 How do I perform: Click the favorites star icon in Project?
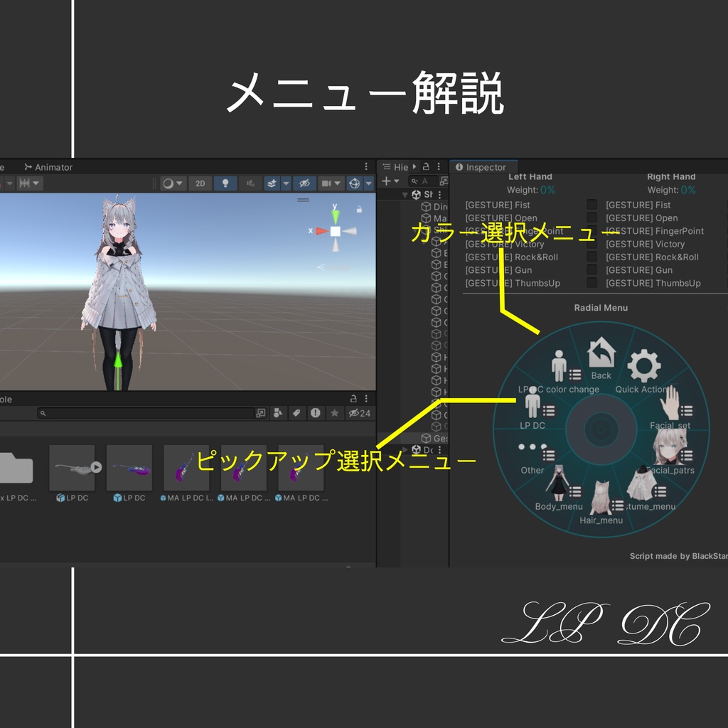tap(334, 413)
